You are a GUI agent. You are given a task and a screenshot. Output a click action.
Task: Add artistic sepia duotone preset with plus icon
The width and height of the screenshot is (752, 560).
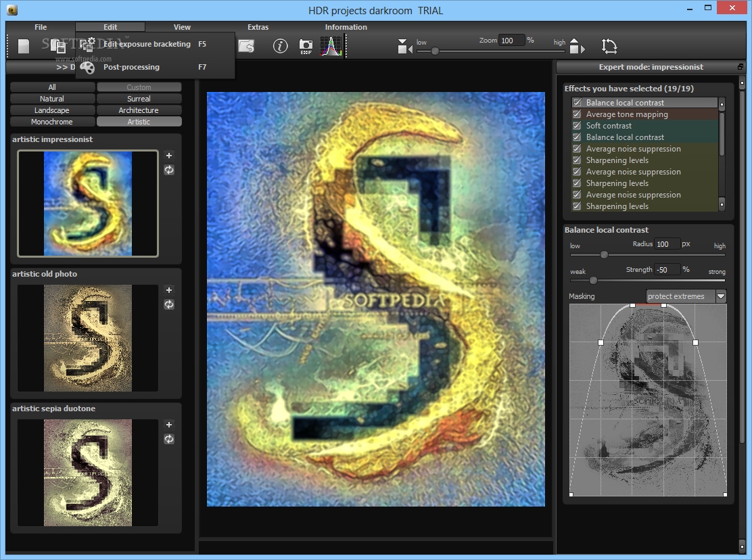click(x=169, y=425)
